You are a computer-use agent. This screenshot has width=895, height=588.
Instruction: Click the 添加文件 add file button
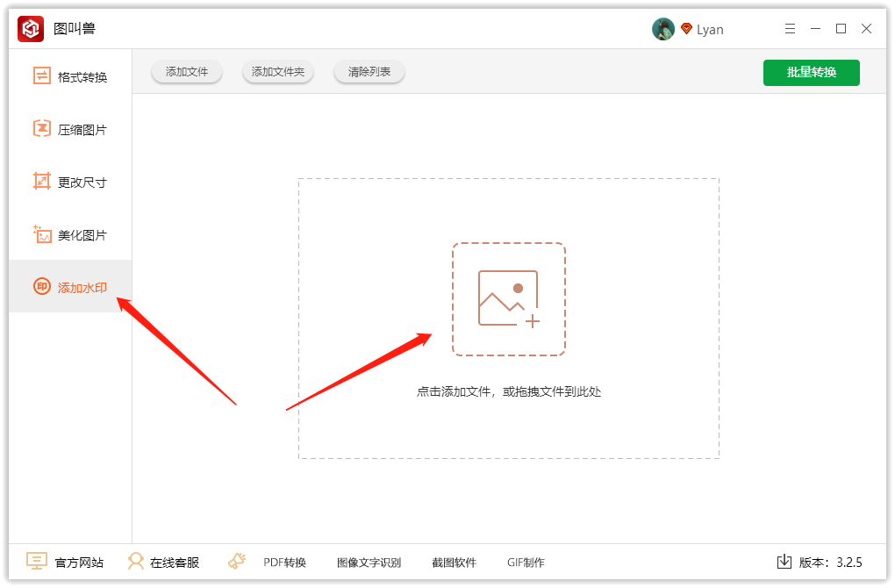click(186, 72)
